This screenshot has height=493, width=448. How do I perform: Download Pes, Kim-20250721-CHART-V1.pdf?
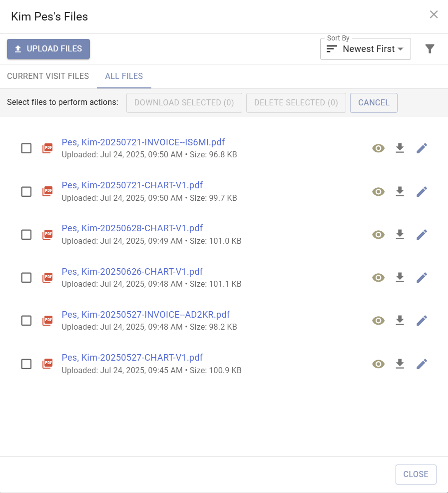pos(400,191)
